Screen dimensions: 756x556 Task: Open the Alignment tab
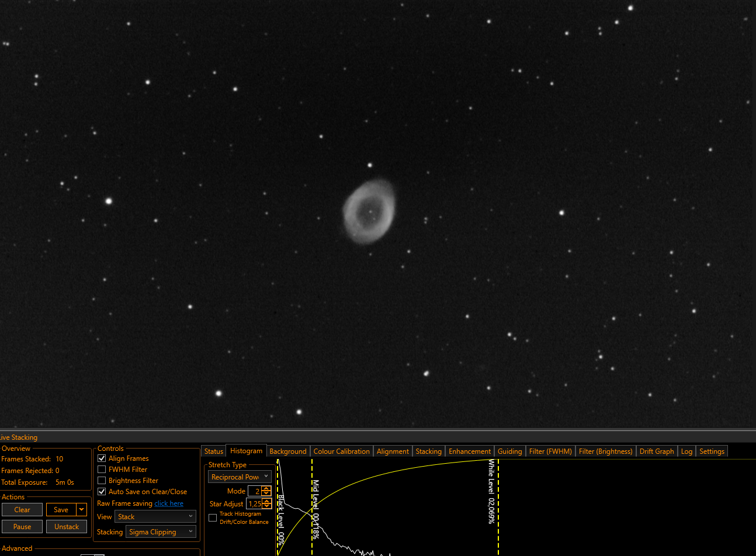click(x=393, y=451)
